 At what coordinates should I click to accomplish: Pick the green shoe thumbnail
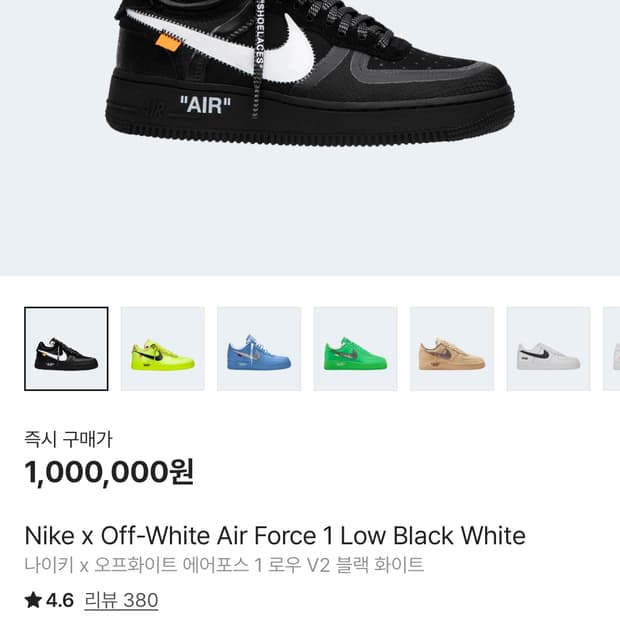pyautogui.click(x=355, y=349)
